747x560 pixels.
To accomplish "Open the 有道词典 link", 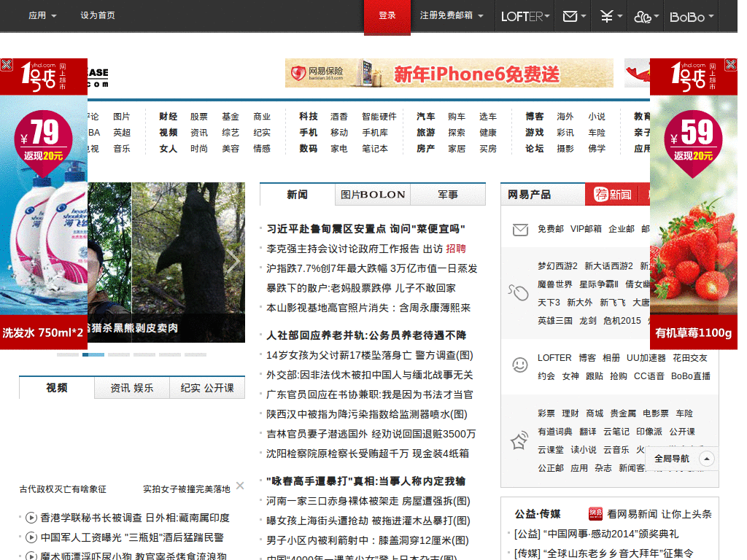I will click(x=555, y=432).
